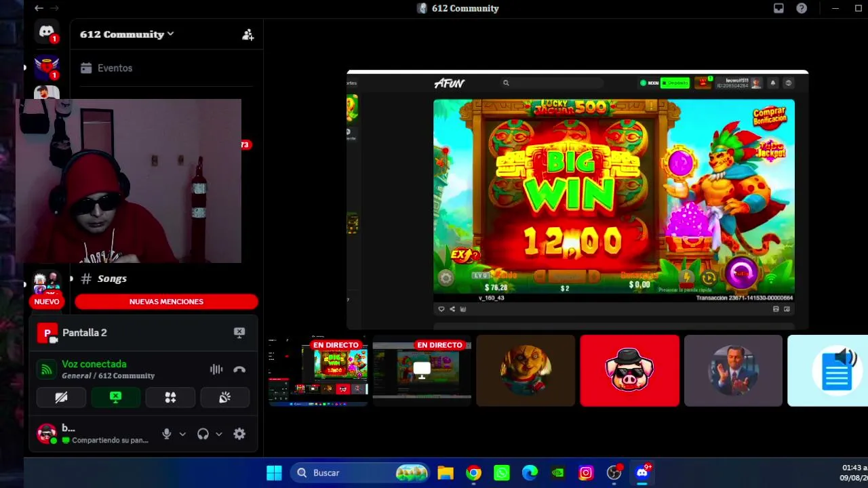Open Windows Start menu
The width and height of the screenshot is (868, 488).
pos(274,472)
